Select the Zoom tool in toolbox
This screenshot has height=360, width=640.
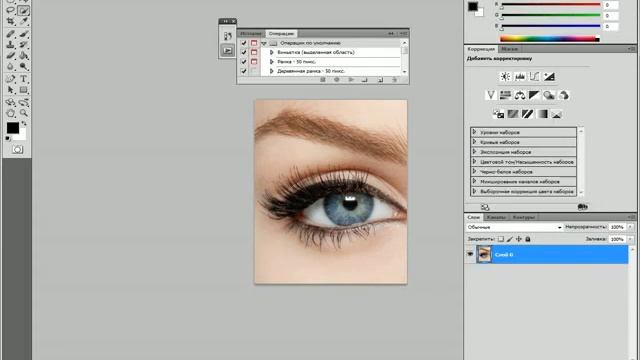click(x=23, y=113)
